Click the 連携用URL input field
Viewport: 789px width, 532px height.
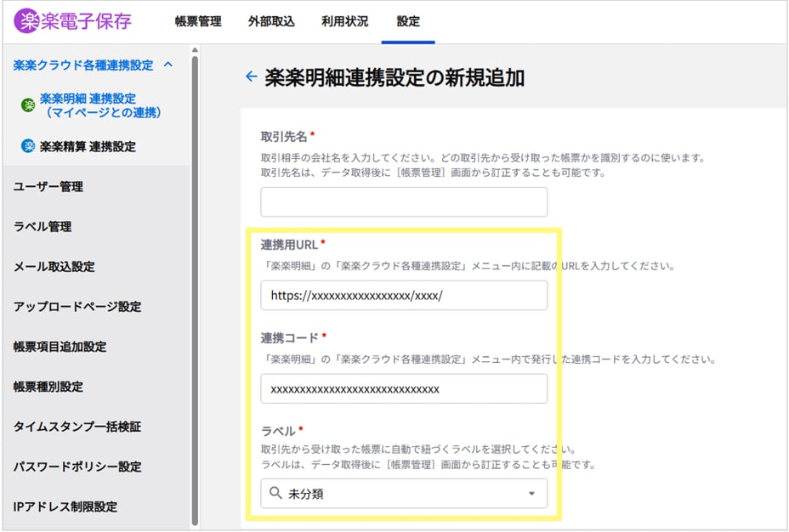[404, 295]
